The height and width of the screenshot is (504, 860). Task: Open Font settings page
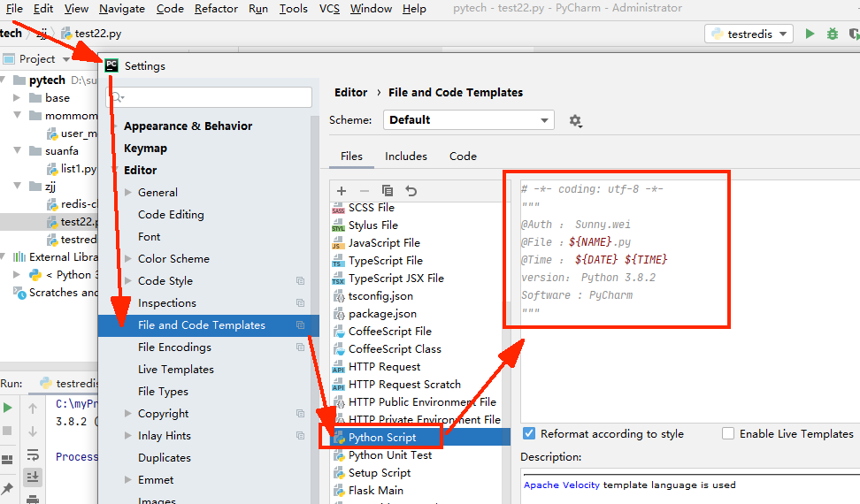[150, 237]
